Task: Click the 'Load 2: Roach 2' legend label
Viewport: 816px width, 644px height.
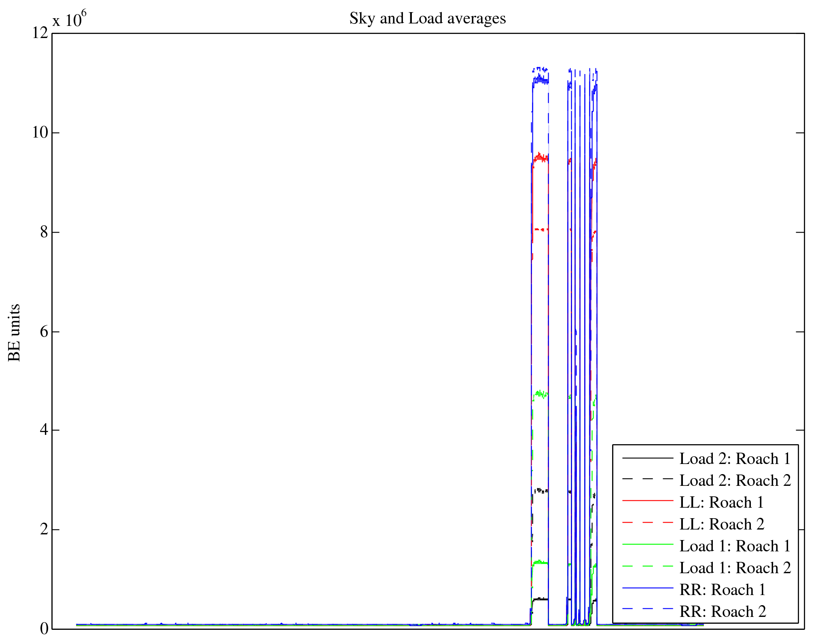Action: [x=735, y=480]
